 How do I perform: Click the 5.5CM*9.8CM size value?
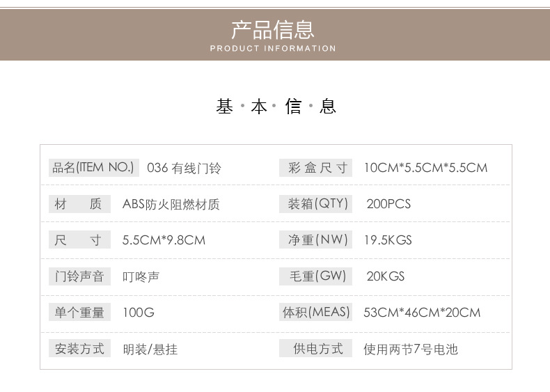coord(164,240)
